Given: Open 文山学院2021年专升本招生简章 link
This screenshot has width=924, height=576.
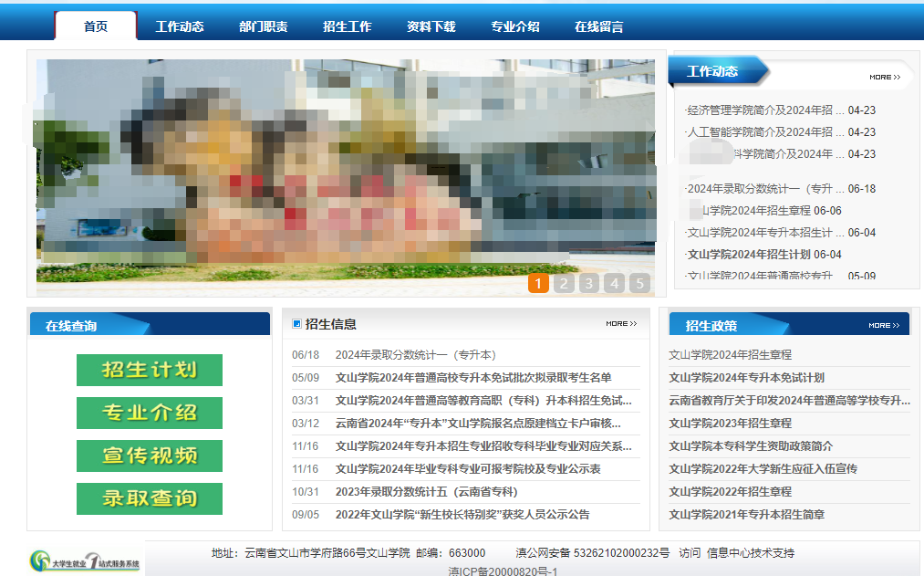Looking at the screenshot, I should pyautogui.click(x=747, y=515).
